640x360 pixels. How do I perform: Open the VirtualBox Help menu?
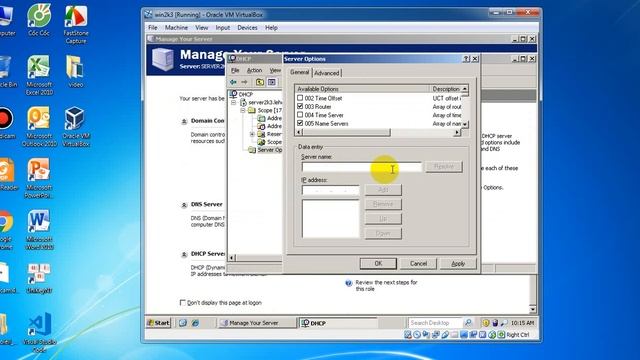pos(271,28)
